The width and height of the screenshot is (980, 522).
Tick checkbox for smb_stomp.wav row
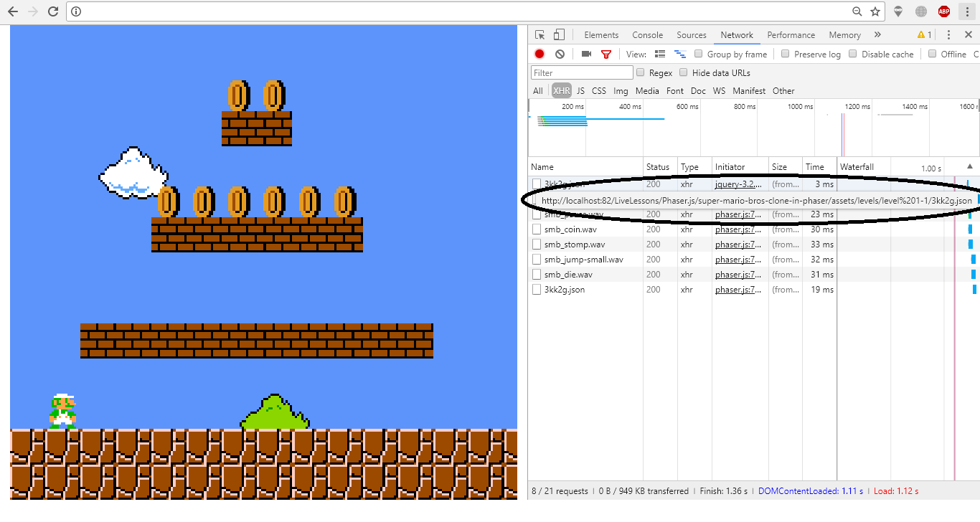537,245
